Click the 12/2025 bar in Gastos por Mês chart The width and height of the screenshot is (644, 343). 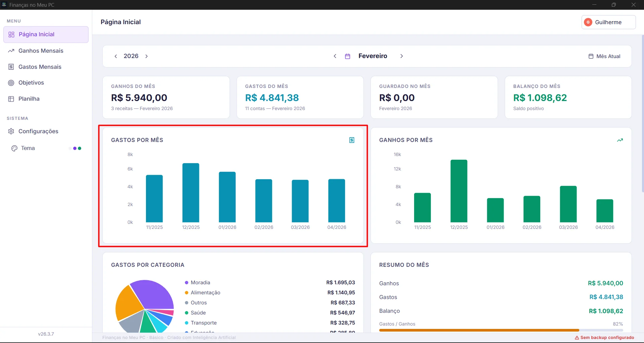coord(191,193)
